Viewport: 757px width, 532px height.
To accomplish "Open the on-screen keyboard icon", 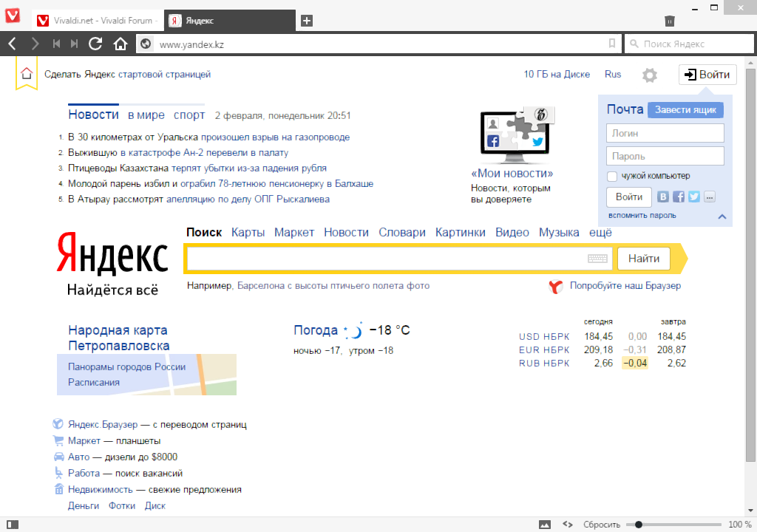I will (x=597, y=259).
